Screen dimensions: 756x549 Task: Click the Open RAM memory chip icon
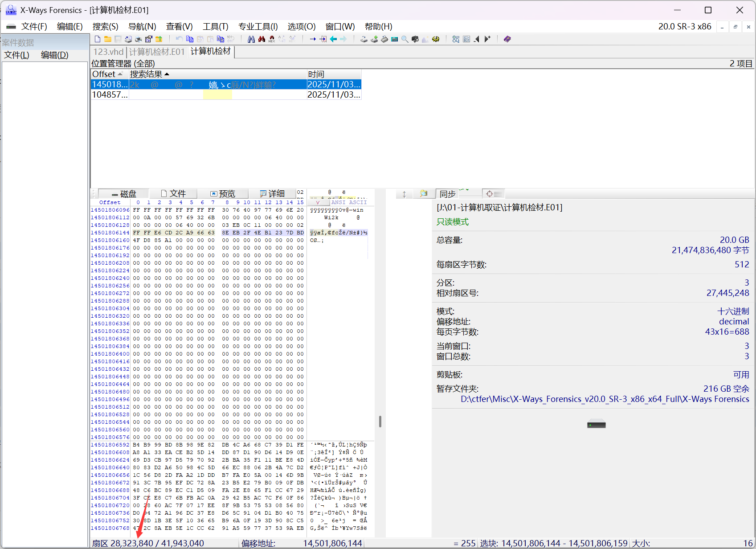(384, 39)
